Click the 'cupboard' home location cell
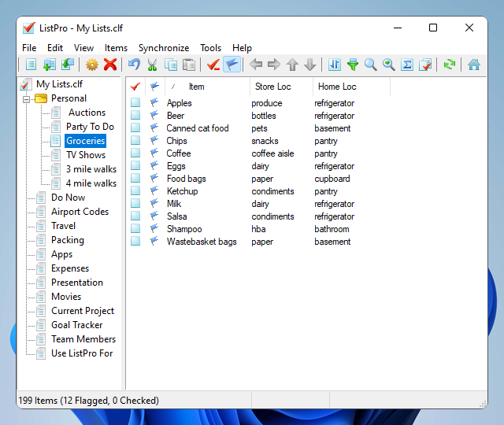 [332, 179]
